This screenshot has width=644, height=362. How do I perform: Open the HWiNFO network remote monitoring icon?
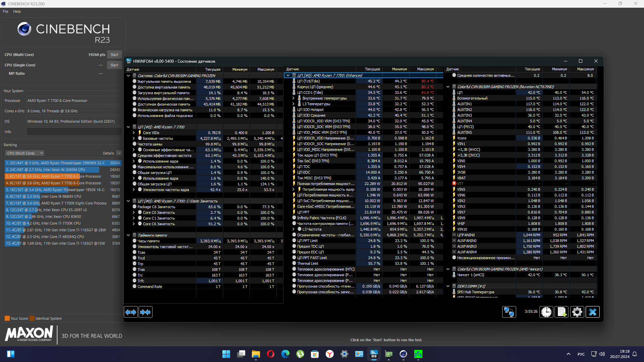509,312
